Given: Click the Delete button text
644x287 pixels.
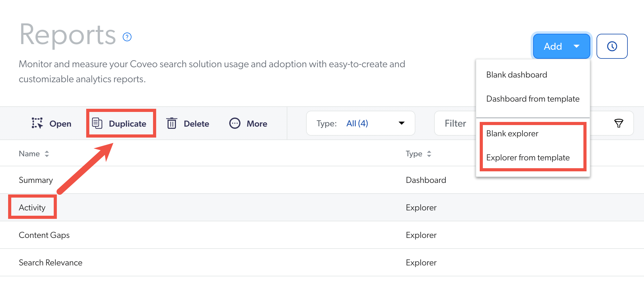Looking at the screenshot, I should coord(196,124).
